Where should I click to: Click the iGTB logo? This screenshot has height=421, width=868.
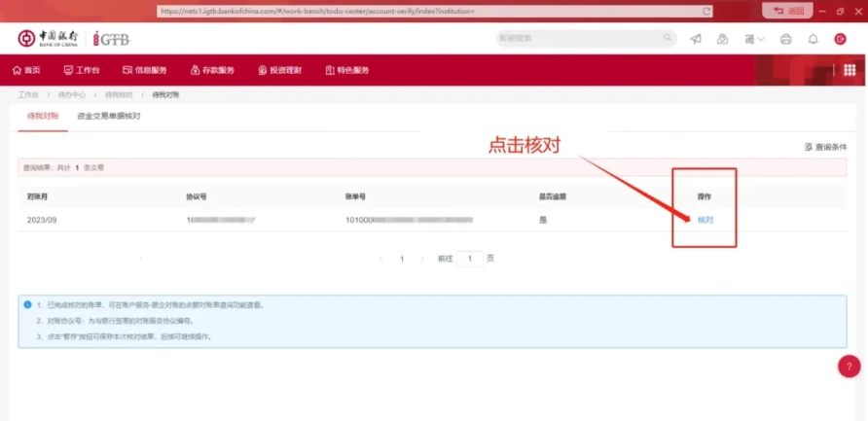pyautogui.click(x=111, y=39)
